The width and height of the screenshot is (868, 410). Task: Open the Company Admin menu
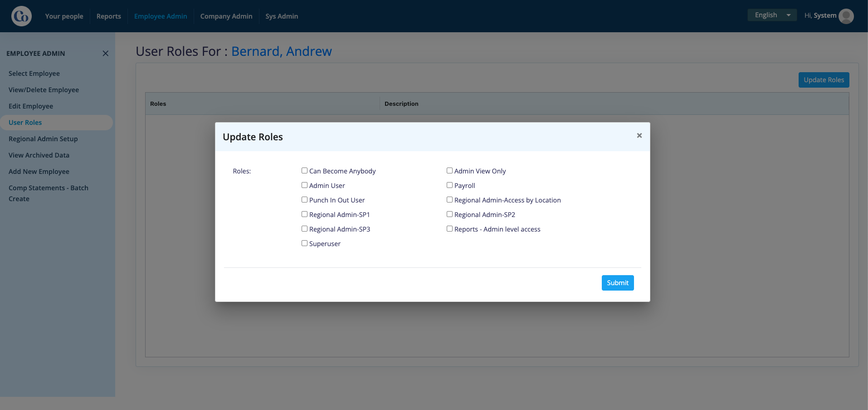coord(226,16)
